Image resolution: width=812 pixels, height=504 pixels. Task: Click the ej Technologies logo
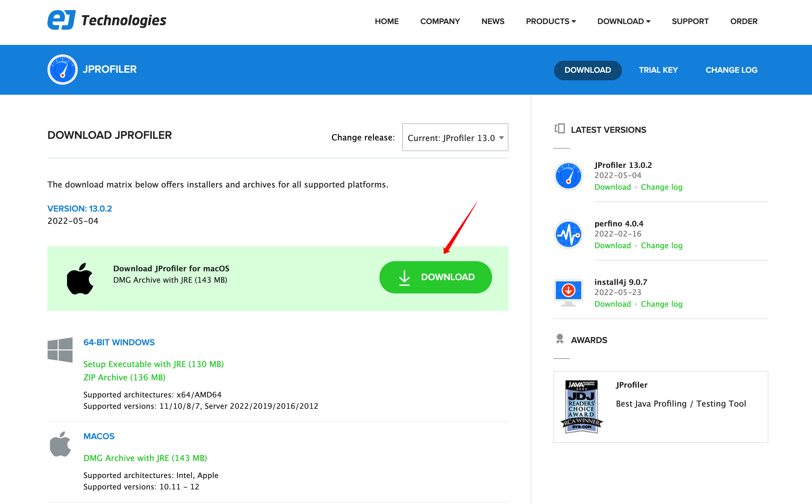point(107,20)
